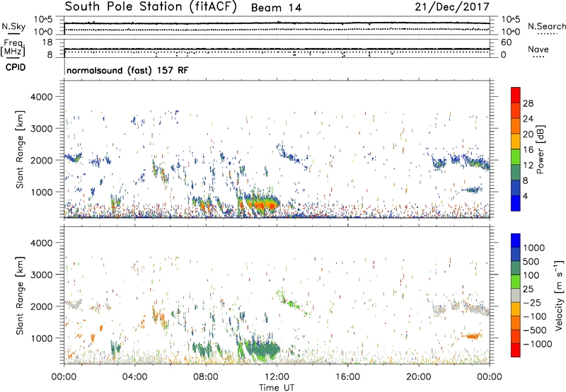
Task: Click the "-1000" tick on Velocity scale
Action: click(x=537, y=344)
